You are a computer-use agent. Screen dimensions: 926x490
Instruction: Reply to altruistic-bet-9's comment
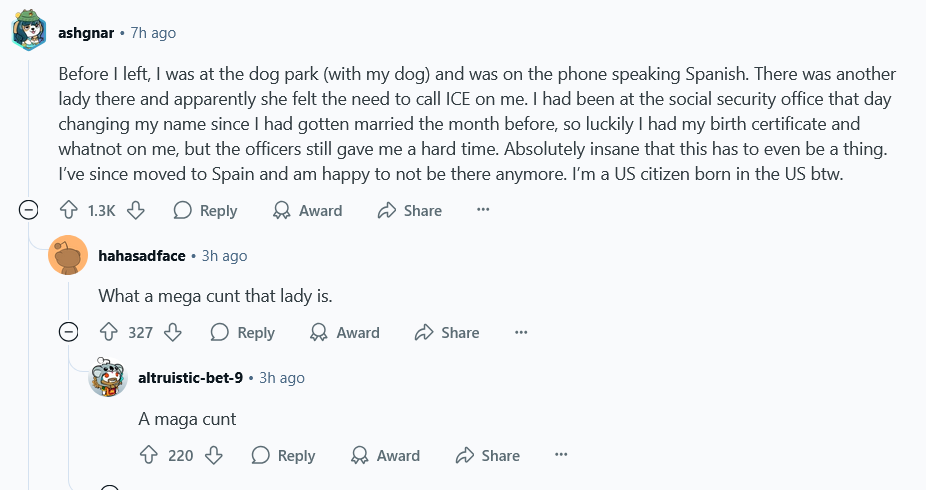pyautogui.click(x=284, y=455)
